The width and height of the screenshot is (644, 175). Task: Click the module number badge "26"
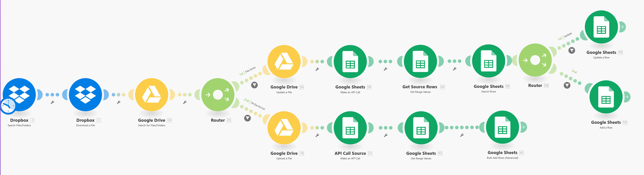(x=302, y=87)
